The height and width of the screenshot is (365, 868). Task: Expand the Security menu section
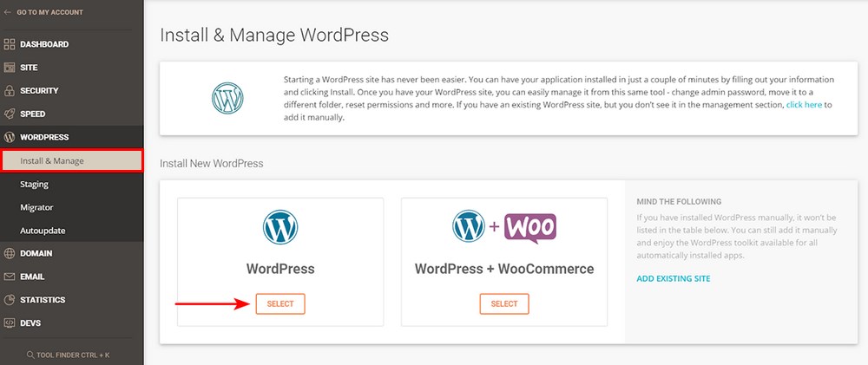(39, 90)
